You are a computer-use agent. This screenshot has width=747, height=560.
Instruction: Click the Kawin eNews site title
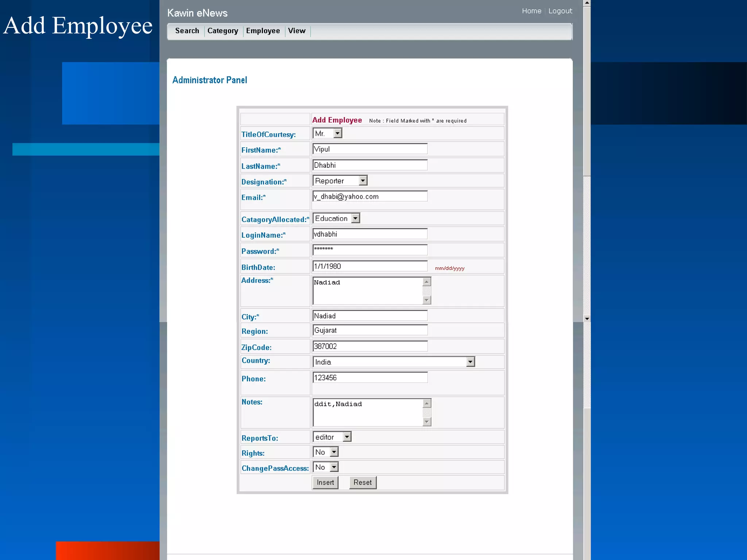pos(197,13)
